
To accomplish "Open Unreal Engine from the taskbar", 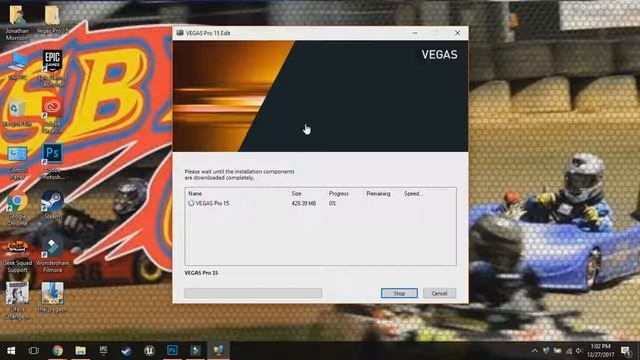I will point(149,351).
